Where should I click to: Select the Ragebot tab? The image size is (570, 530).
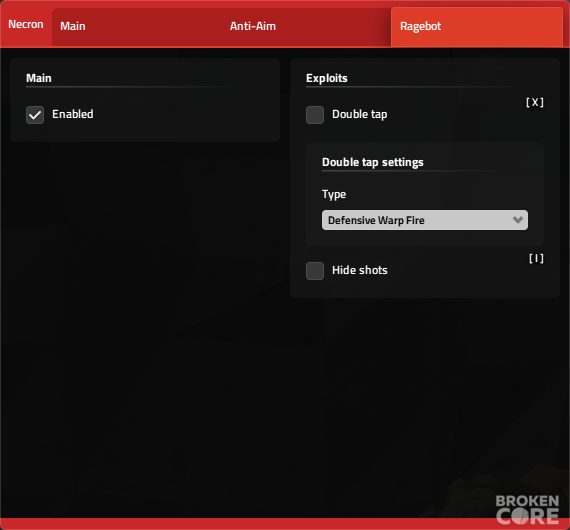pyautogui.click(x=477, y=27)
